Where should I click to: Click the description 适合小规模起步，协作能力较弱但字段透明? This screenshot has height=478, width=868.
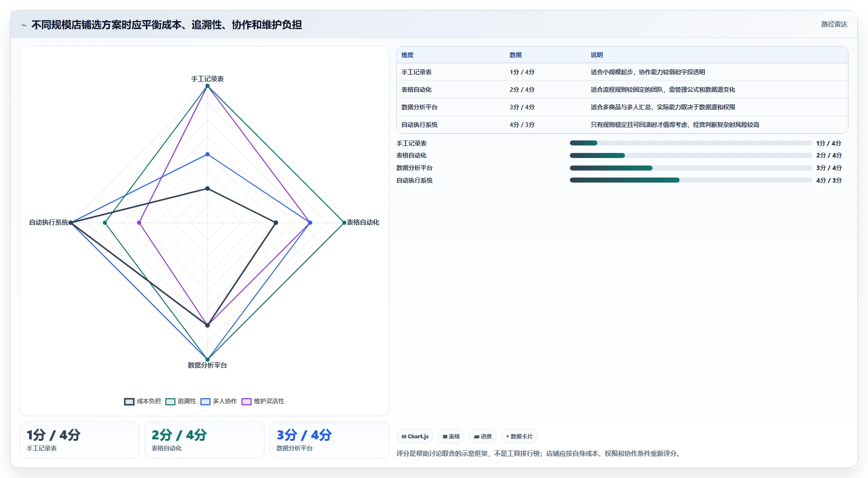point(648,72)
